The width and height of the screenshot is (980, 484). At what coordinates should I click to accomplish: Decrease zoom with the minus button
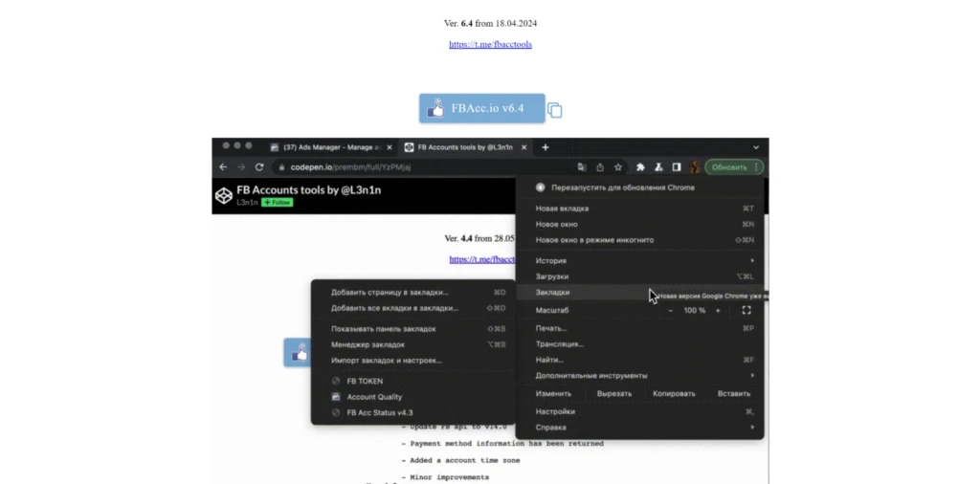671,310
